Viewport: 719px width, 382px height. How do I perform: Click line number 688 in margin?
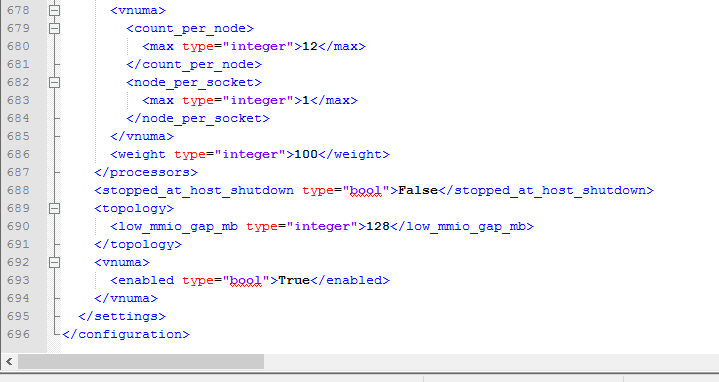18,190
